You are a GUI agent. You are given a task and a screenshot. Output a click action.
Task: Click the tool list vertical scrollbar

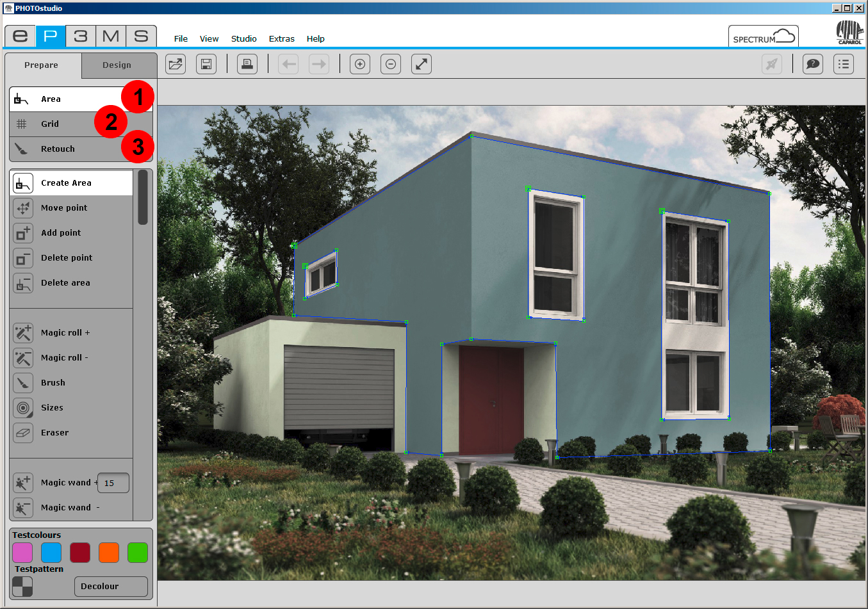[x=143, y=197]
